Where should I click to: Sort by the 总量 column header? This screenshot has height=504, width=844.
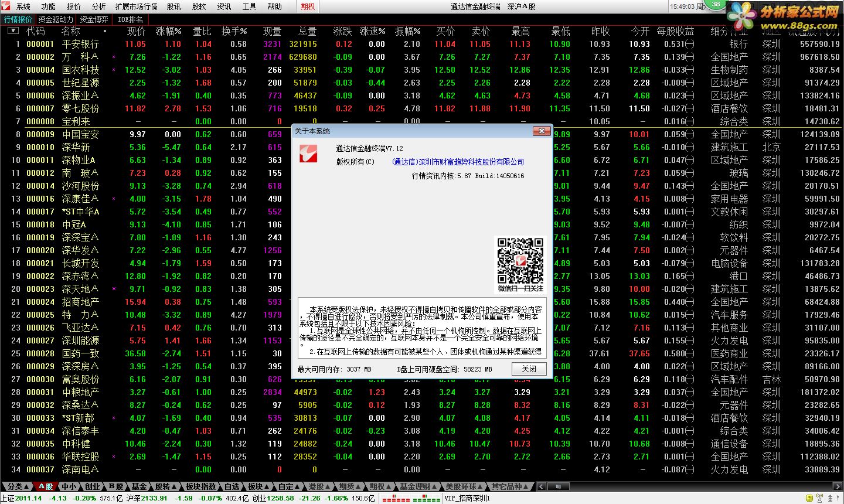tap(307, 31)
